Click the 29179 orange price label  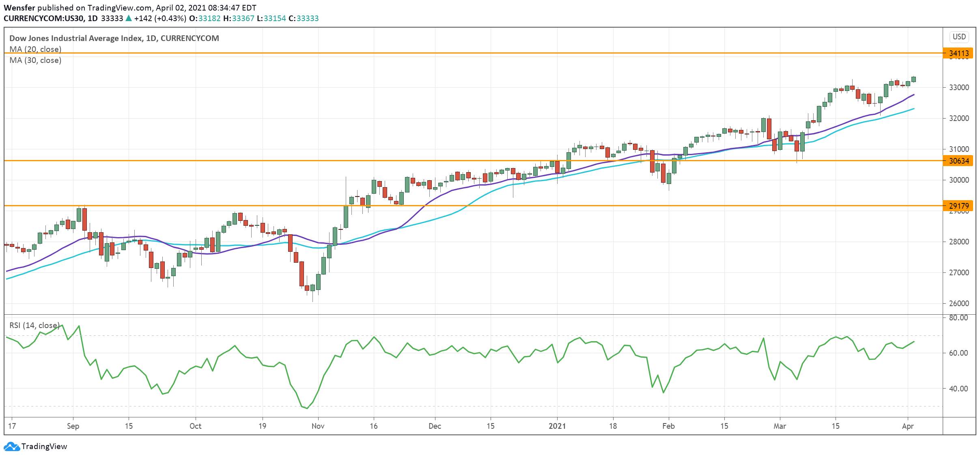coord(958,206)
